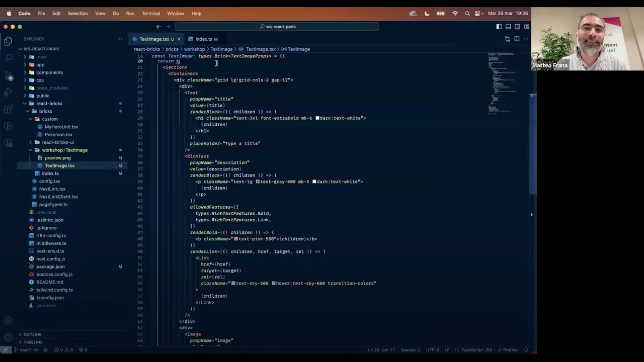Screen dimensions: 644x362
Task: Collapse the custom folder
Action: click(49, 119)
